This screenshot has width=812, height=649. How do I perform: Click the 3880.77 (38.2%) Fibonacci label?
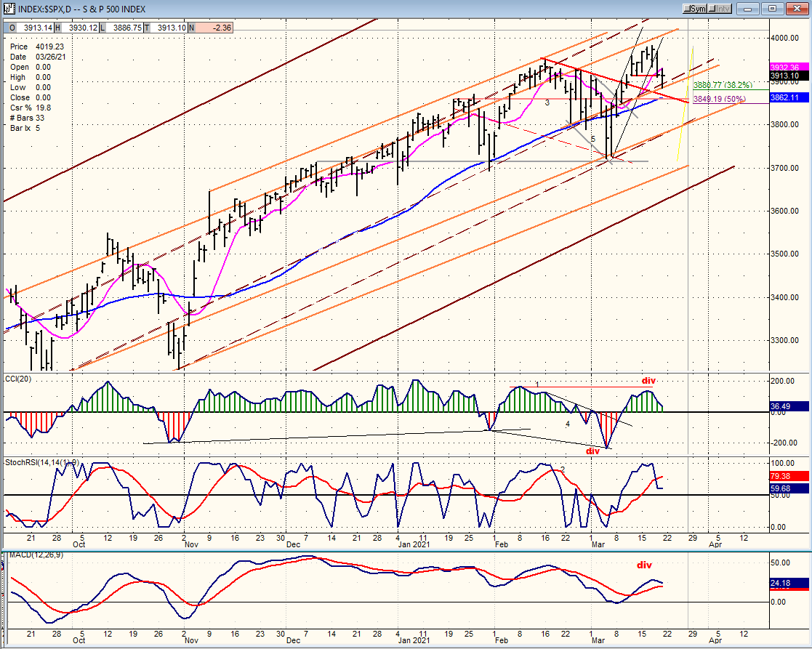pyautogui.click(x=723, y=86)
